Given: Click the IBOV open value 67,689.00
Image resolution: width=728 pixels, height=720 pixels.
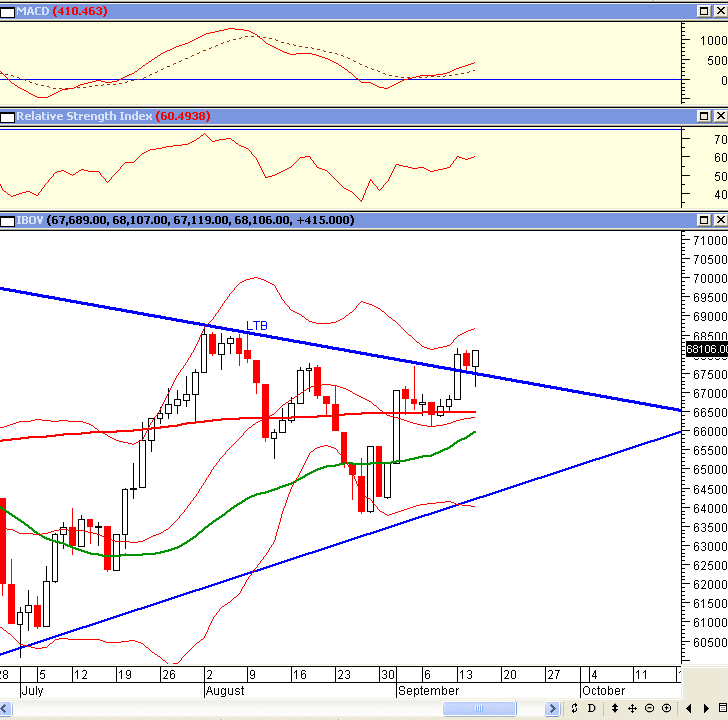Looking at the screenshot, I should pos(77,220).
